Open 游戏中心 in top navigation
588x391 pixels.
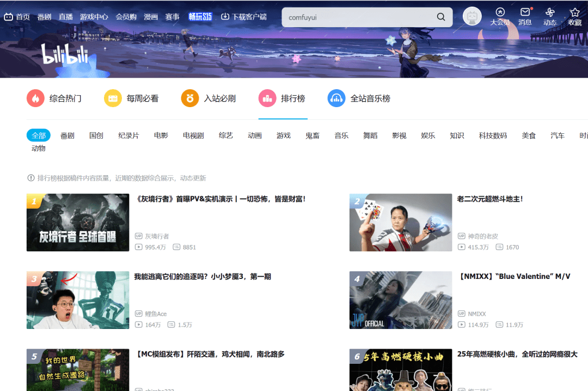point(94,17)
